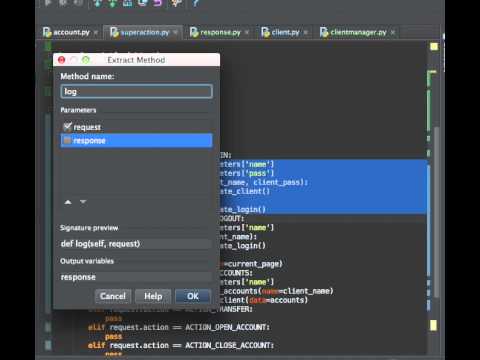Focus the Method name input containing log

[137, 91]
